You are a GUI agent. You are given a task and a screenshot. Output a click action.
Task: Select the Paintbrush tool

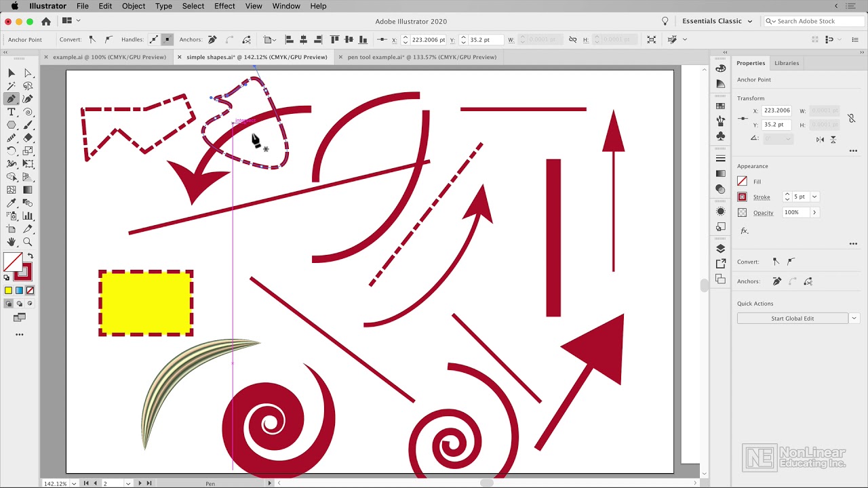pos(28,125)
